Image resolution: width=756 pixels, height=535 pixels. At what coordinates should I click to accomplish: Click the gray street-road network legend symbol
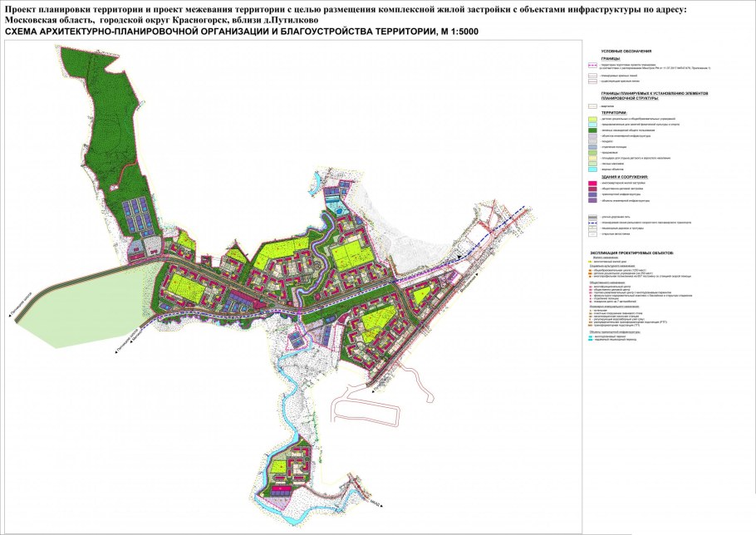(x=593, y=216)
